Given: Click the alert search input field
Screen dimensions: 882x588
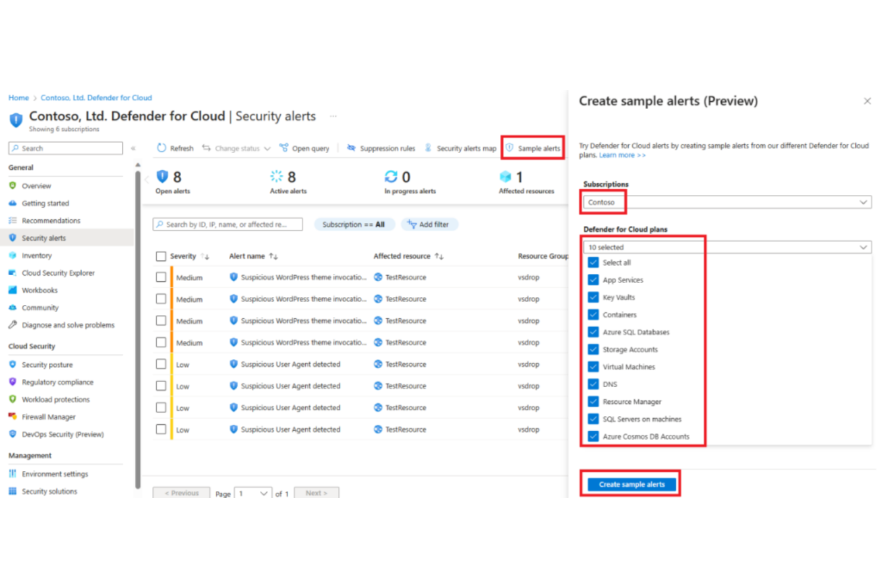Looking at the screenshot, I should click(228, 224).
